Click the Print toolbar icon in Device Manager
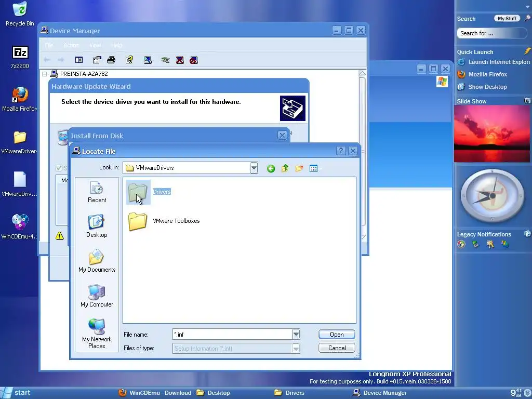 tap(111, 60)
